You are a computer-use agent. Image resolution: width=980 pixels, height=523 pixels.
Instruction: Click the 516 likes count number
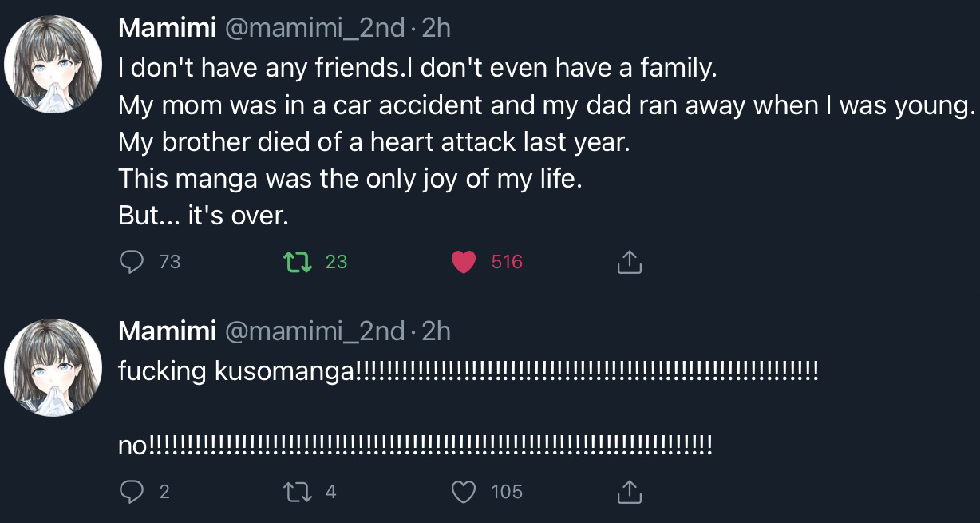507,262
